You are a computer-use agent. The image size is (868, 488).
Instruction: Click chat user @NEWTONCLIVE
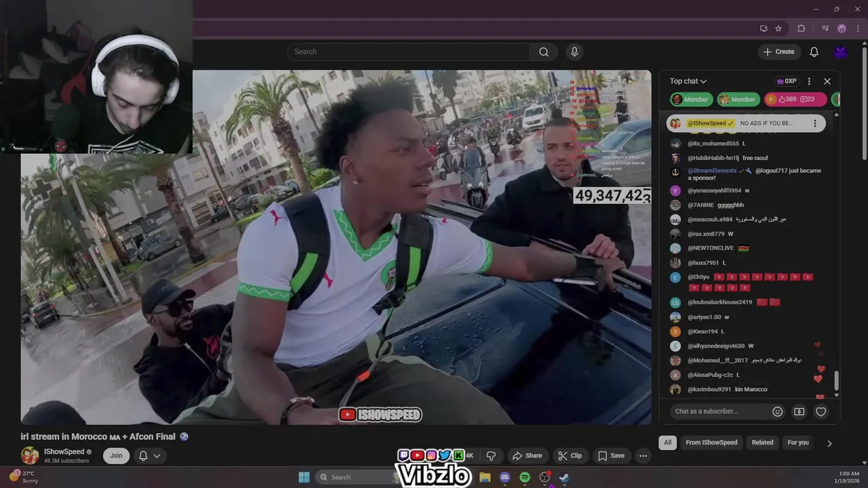pyautogui.click(x=711, y=248)
